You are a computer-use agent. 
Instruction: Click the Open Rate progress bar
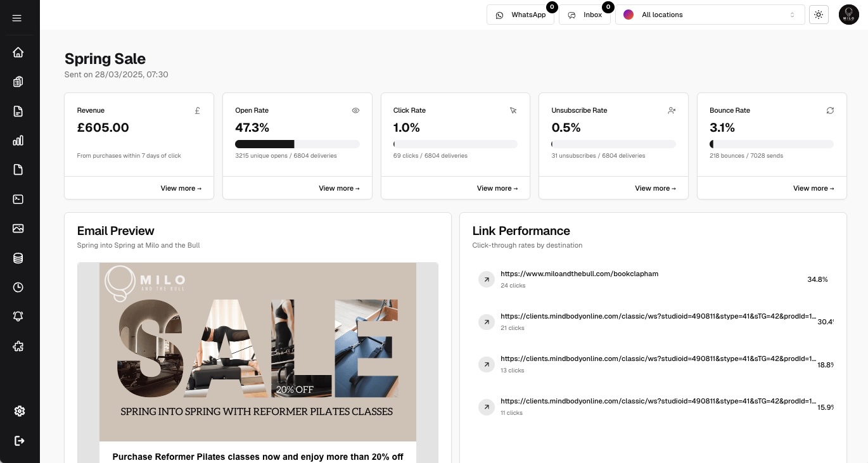(297, 144)
